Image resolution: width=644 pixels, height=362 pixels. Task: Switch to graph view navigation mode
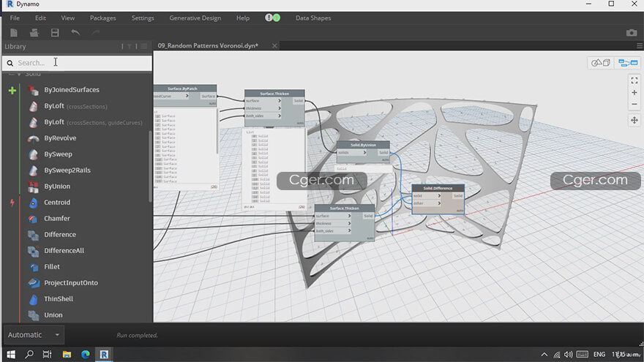tap(627, 63)
